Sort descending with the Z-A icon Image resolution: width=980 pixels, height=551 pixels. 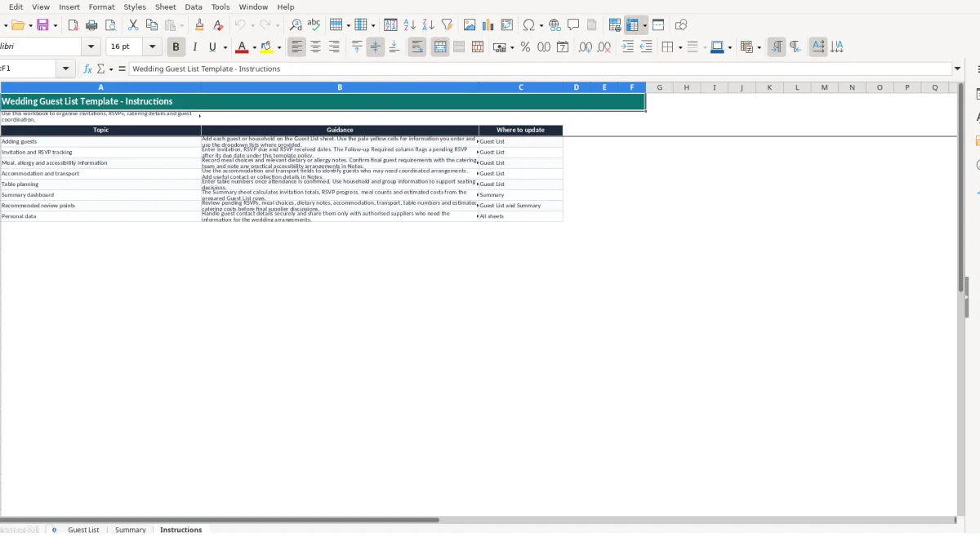point(428,25)
